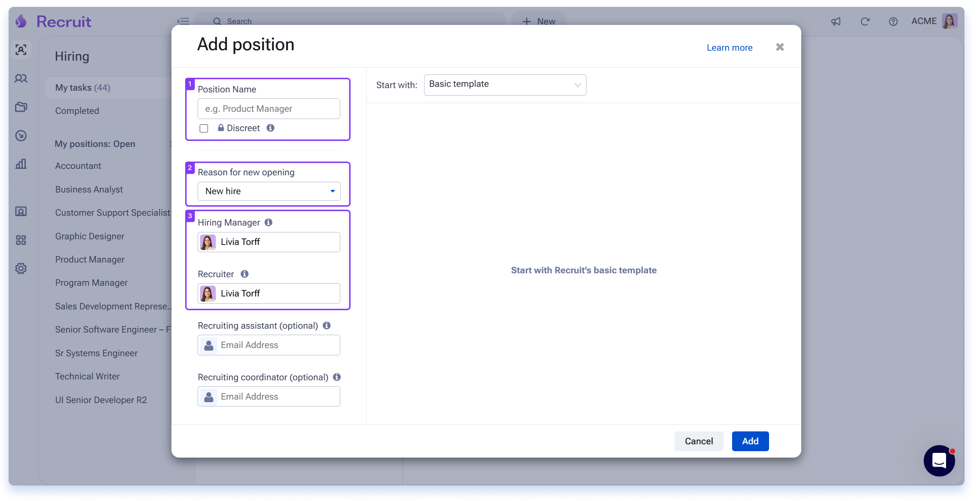Click the Search bar
980x501 pixels.
pos(350,21)
